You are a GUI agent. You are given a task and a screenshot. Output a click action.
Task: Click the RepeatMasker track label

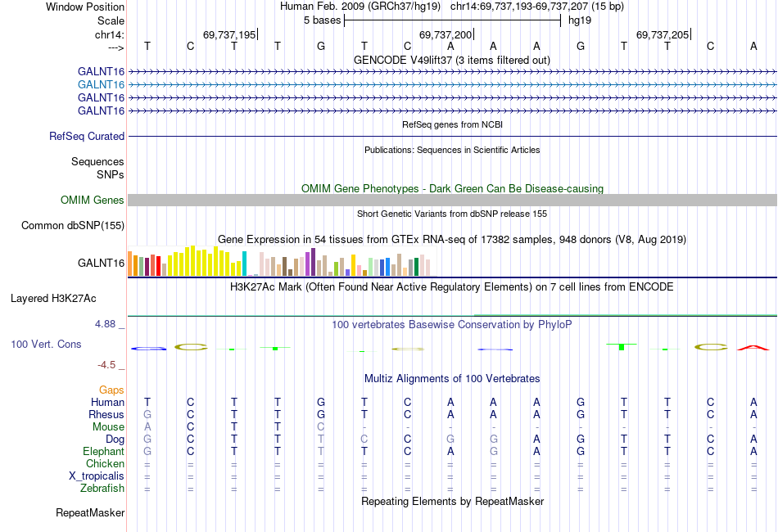click(90, 512)
